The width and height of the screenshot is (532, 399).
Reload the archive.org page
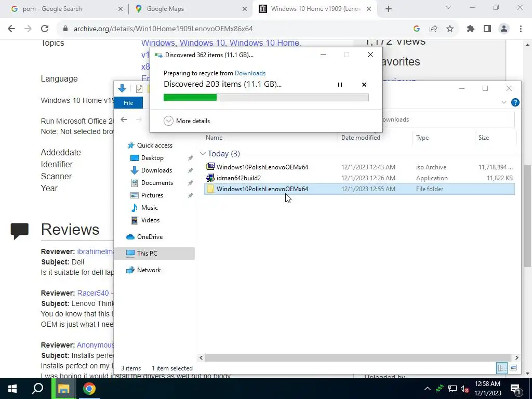pos(45,29)
